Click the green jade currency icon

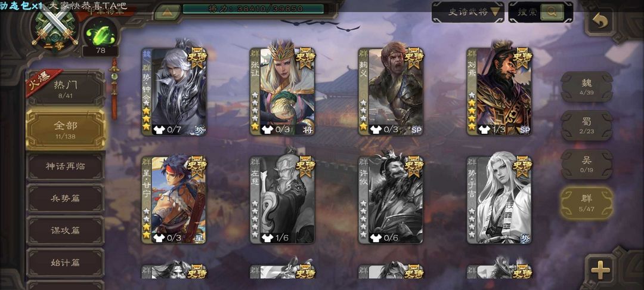tap(100, 35)
